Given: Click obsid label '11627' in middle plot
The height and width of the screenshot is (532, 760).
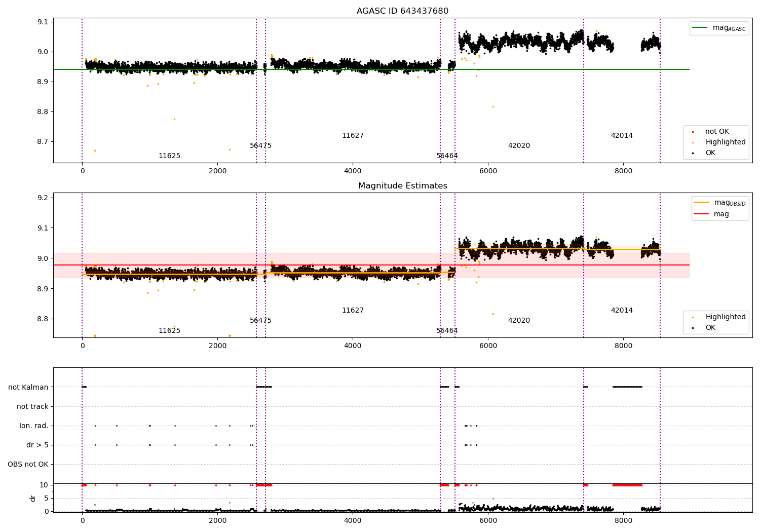Looking at the screenshot, I should point(353,311).
